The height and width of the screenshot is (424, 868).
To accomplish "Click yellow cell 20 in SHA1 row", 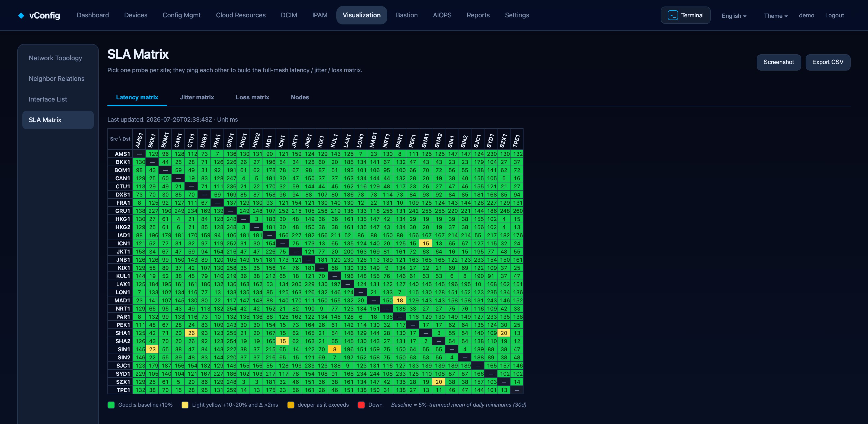I will pos(504,333).
